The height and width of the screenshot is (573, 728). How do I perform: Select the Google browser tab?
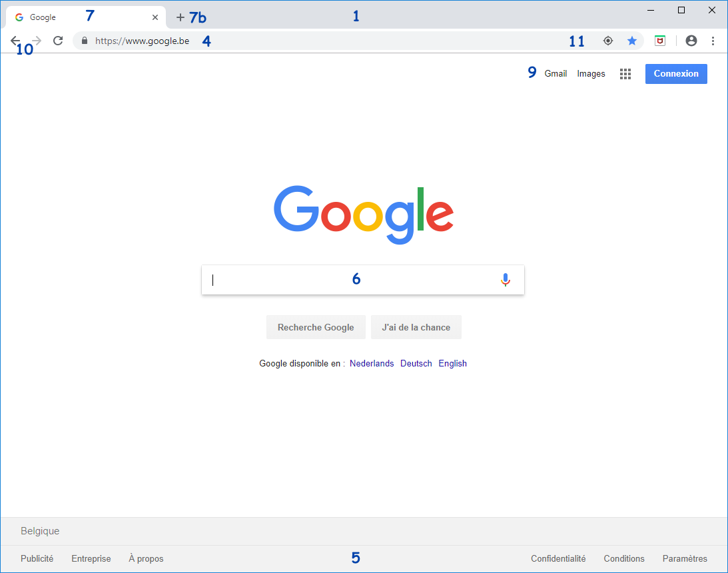pos(86,17)
